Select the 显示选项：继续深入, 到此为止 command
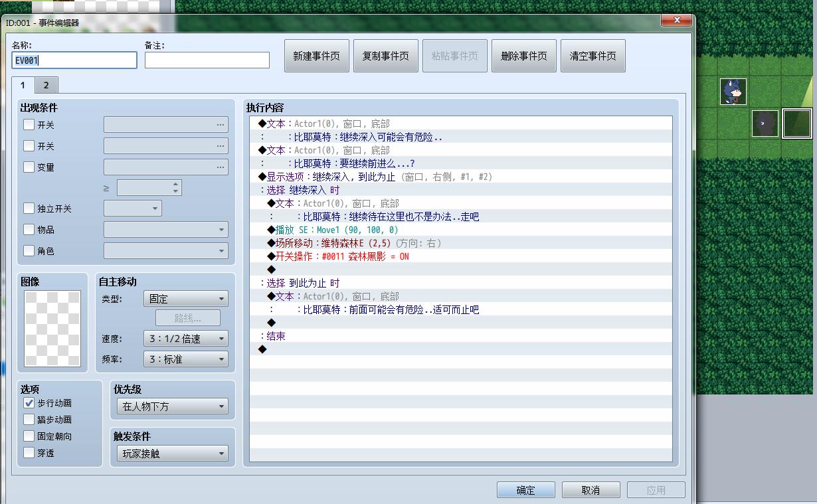817x504 pixels. coord(461,177)
